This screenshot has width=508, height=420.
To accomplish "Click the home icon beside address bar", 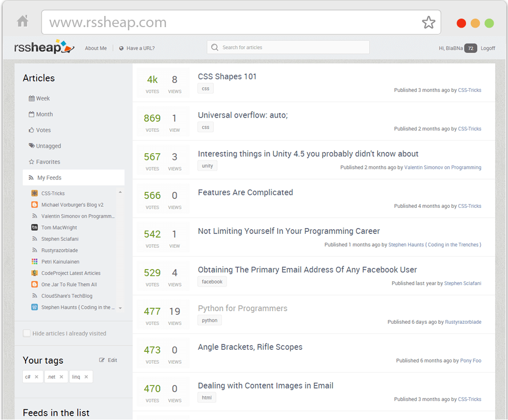I will point(23,21).
